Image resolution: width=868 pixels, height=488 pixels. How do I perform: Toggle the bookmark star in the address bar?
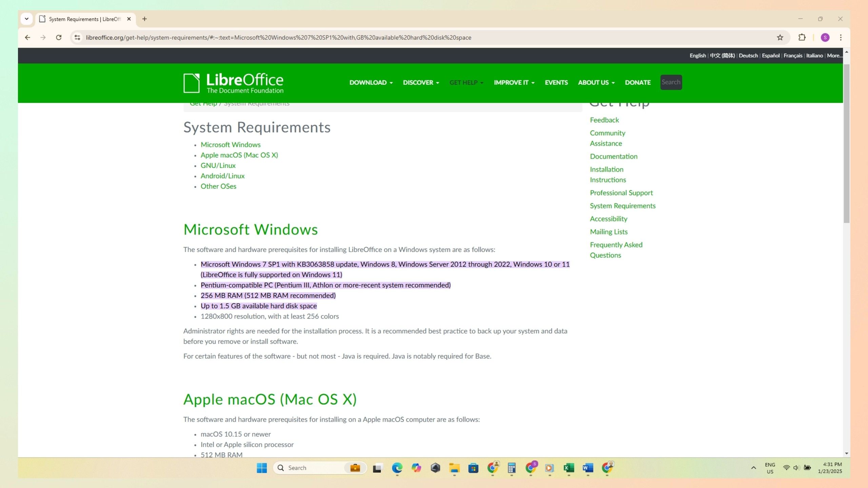click(x=780, y=37)
